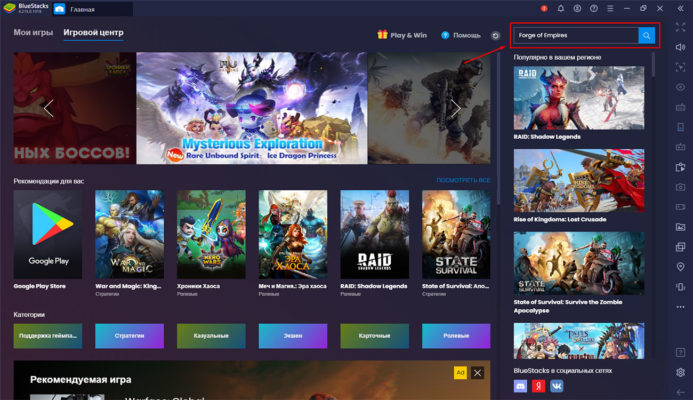
Task: Open multi-instance manager icon in sidebar
Action: [x=681, y=247]
